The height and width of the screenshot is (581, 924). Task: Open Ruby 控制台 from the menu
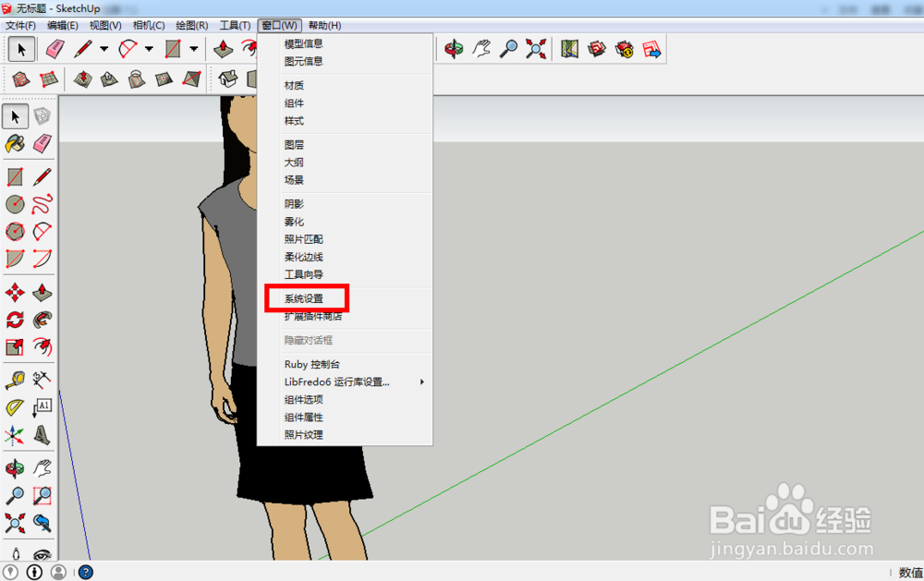coord(305,363)
